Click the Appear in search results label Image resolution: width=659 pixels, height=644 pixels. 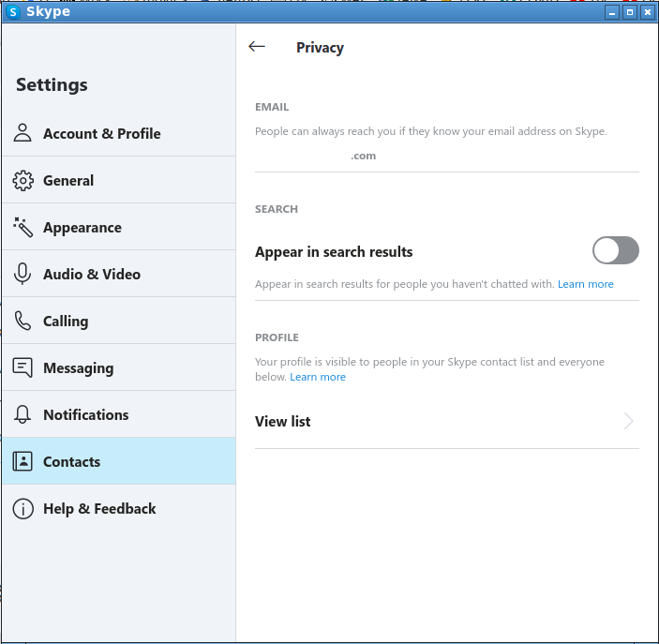pos(334,252)
